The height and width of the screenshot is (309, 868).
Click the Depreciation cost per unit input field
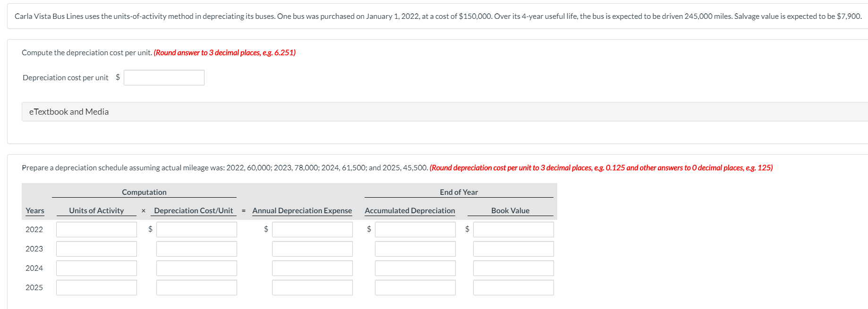(163, 77)
